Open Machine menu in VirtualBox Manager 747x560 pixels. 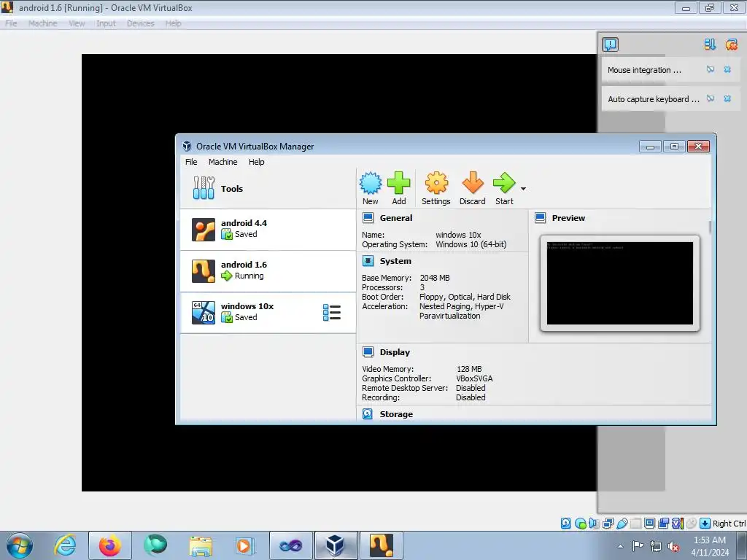coord(223,162)
